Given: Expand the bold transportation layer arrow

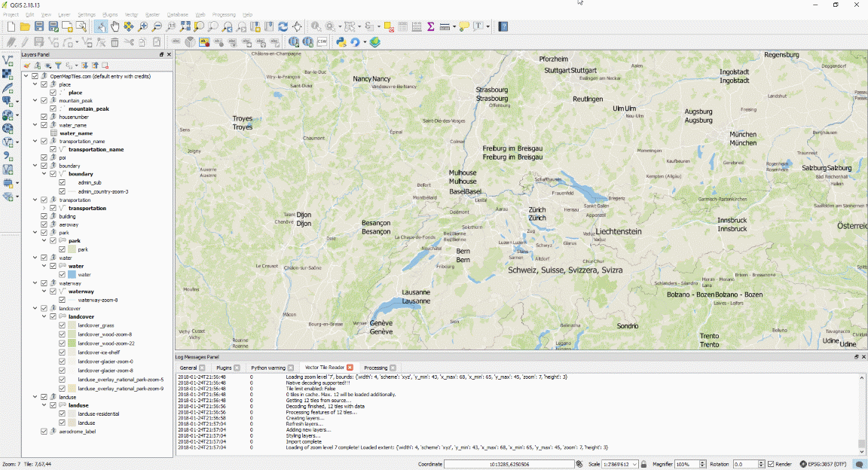Looking at the screenshot, I should click(x=44, y=208).
